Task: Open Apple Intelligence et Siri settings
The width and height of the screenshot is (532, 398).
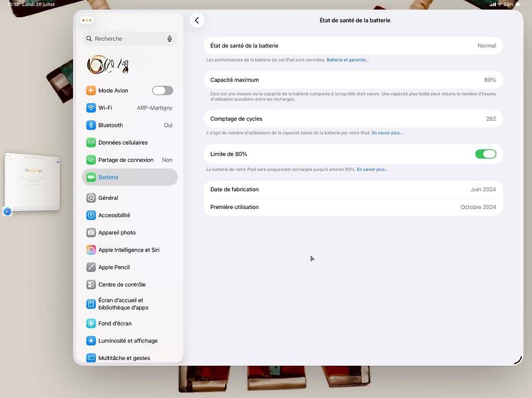Action: (129, 250)
